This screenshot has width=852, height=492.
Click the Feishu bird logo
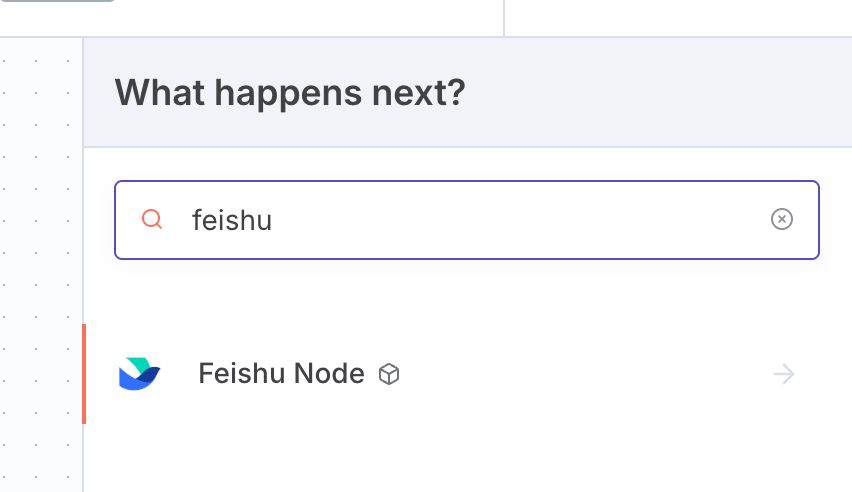(x=139, y=374)
